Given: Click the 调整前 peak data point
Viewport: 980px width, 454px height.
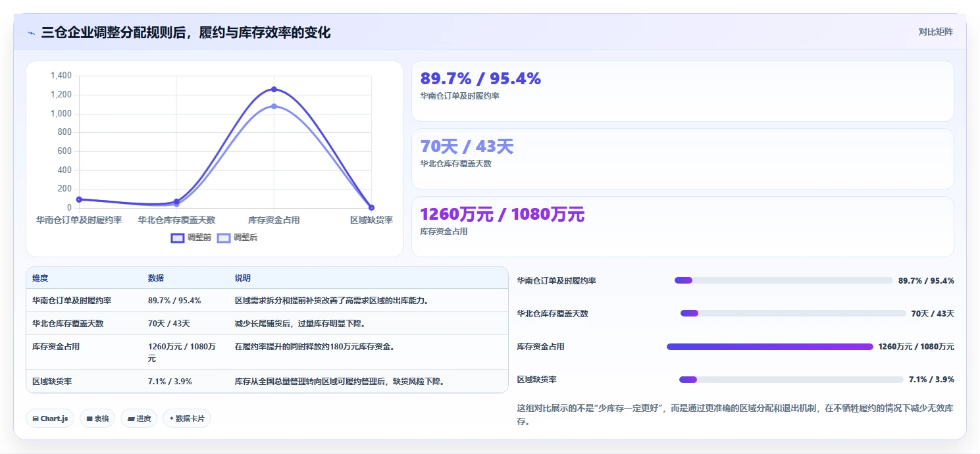Looking at the screenshot, I should [274, 89].
